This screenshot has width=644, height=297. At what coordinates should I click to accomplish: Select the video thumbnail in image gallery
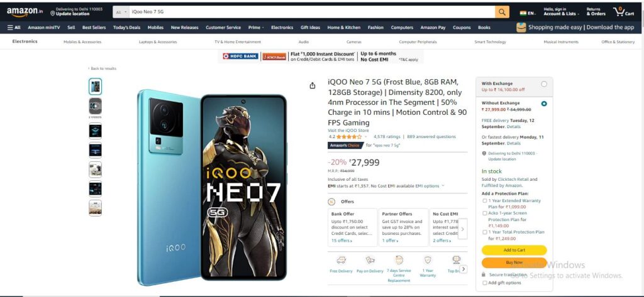coord(96,106)
